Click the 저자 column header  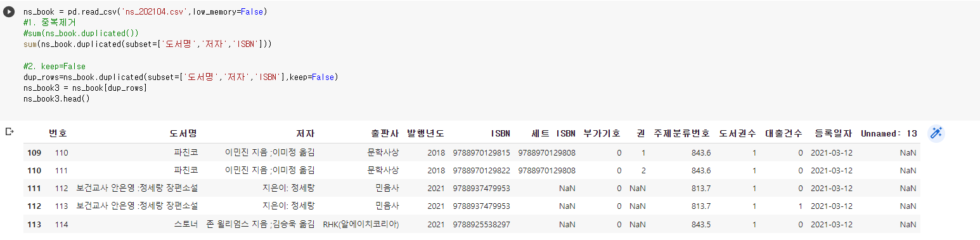coord(306,133)
